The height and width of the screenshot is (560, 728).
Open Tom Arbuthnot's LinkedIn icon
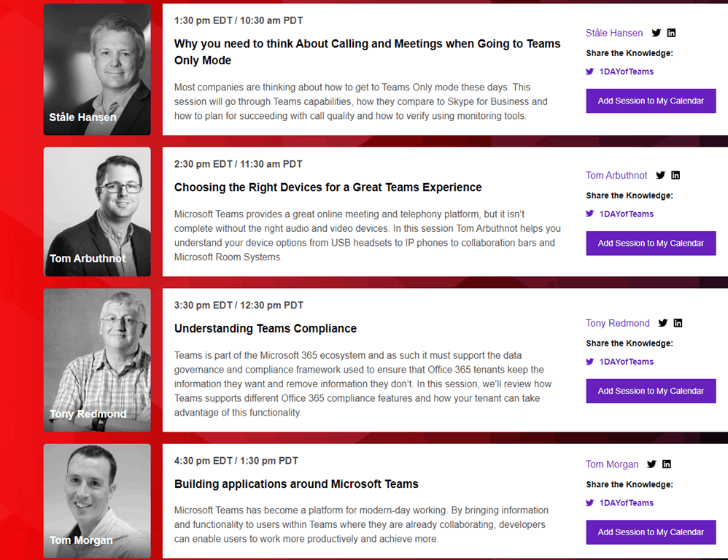[675, 175]
